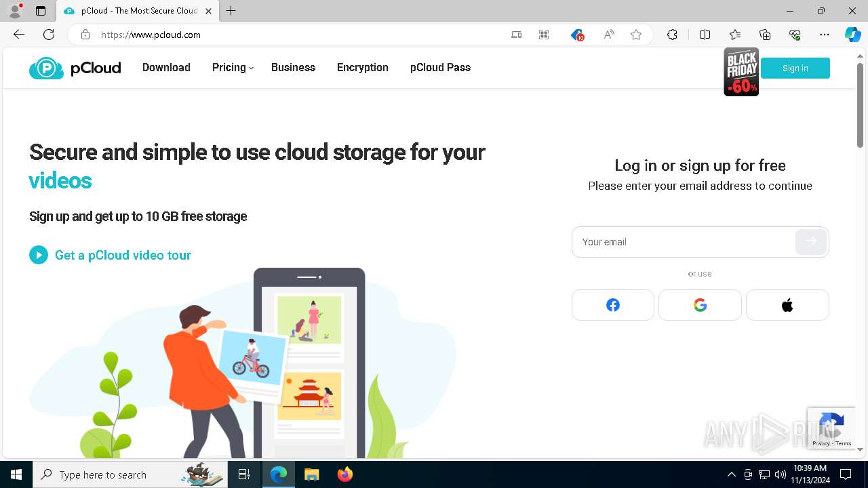Open volume control in tray

point(781,474)
